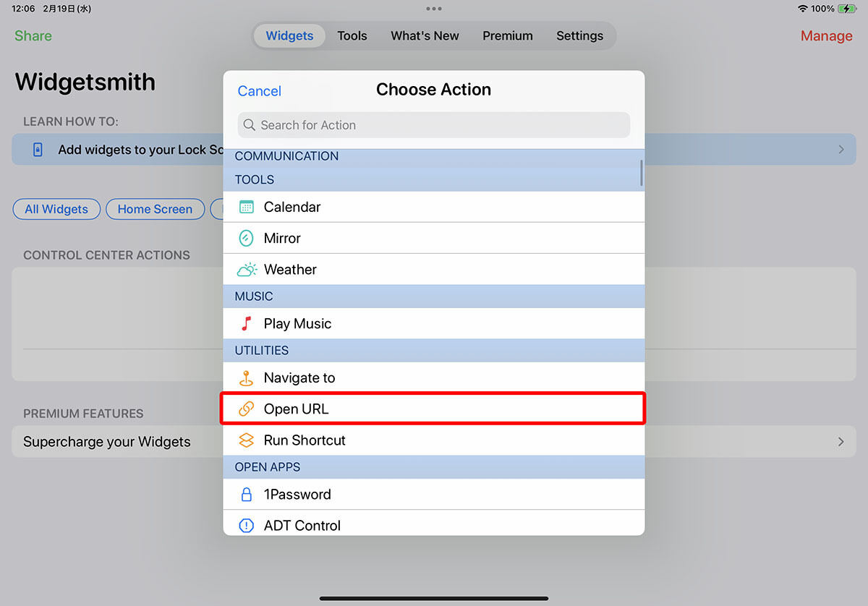This screenshot has height=606, width=868.
Task: Choose the Open URL label
Action: pyautogui.click(x=296, y=409)
